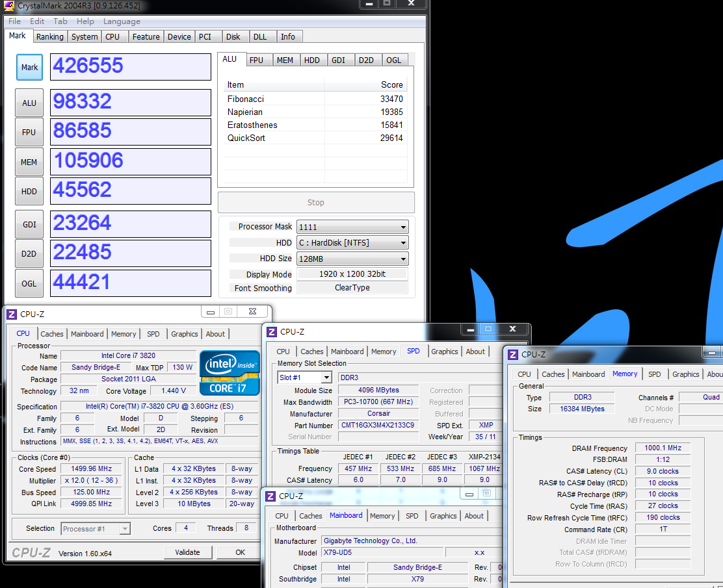Click the CPU-Z Z icon in the first CPU-Z window

coord(12,314)
